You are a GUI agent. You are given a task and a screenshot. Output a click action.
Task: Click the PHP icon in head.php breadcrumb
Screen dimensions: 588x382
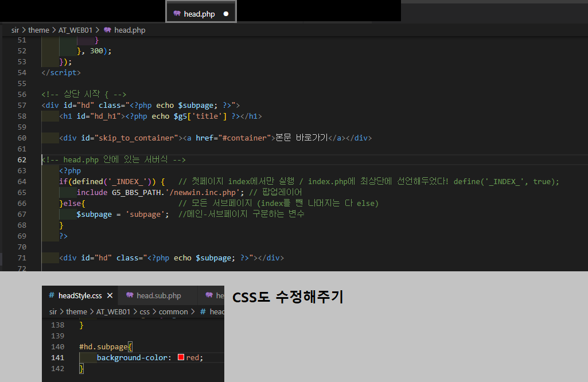(108, 30)
